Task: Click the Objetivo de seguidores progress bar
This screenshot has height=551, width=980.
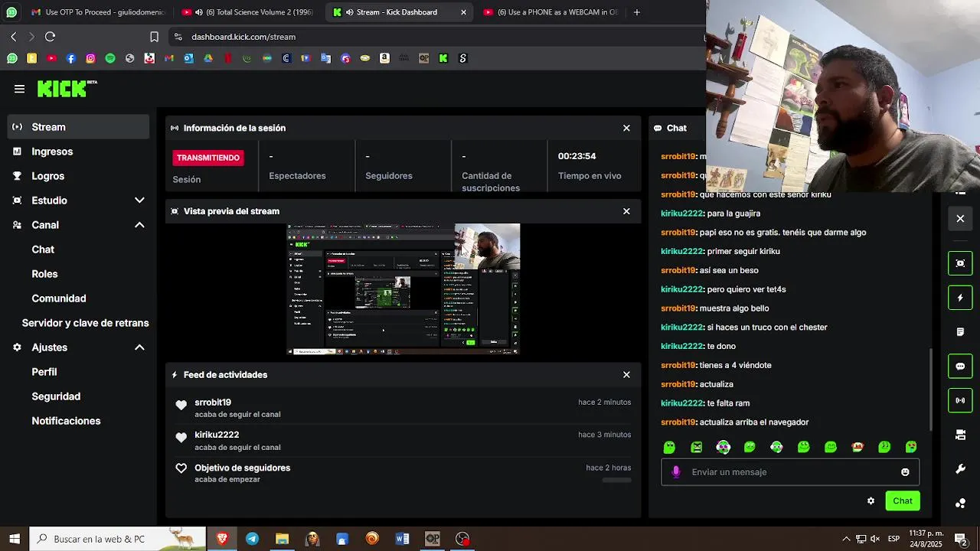Action: [616, 481]
